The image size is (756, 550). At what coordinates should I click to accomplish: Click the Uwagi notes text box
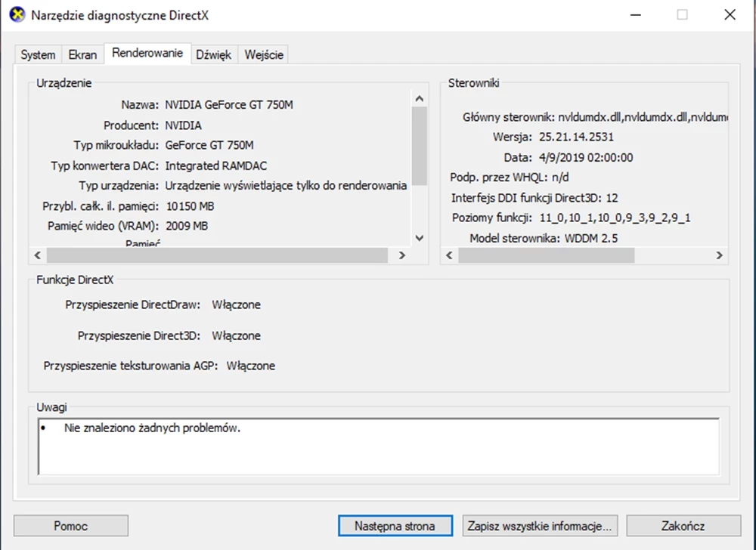pyautogui.click(x=379, y=446)
